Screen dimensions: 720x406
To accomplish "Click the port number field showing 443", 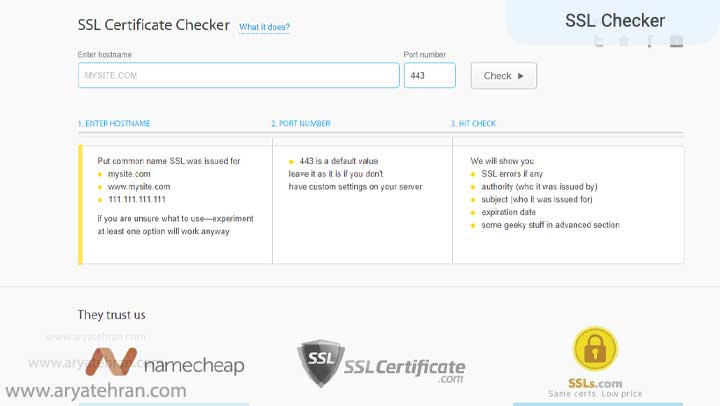I will point(430,75).
